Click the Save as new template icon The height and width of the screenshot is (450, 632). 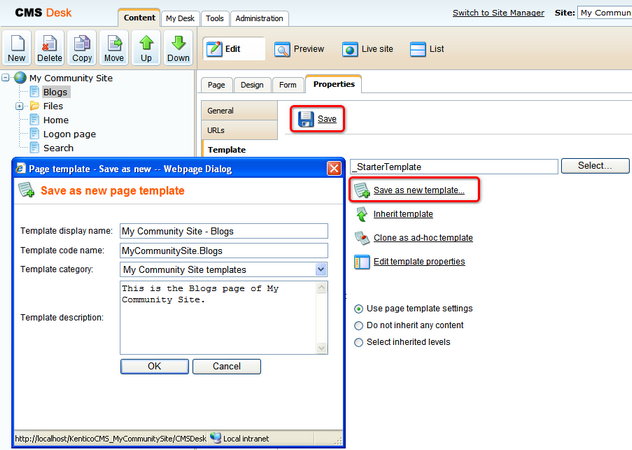click(x=362, y=190)
